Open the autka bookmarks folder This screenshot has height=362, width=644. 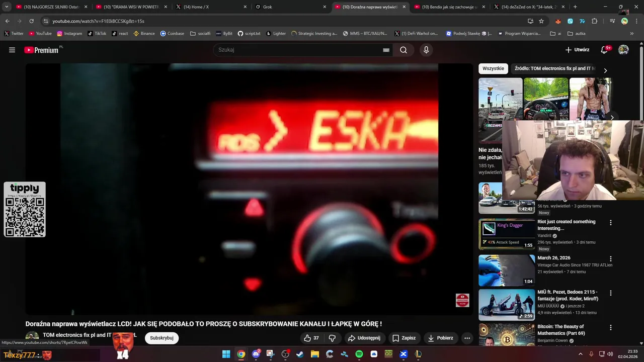576,34
